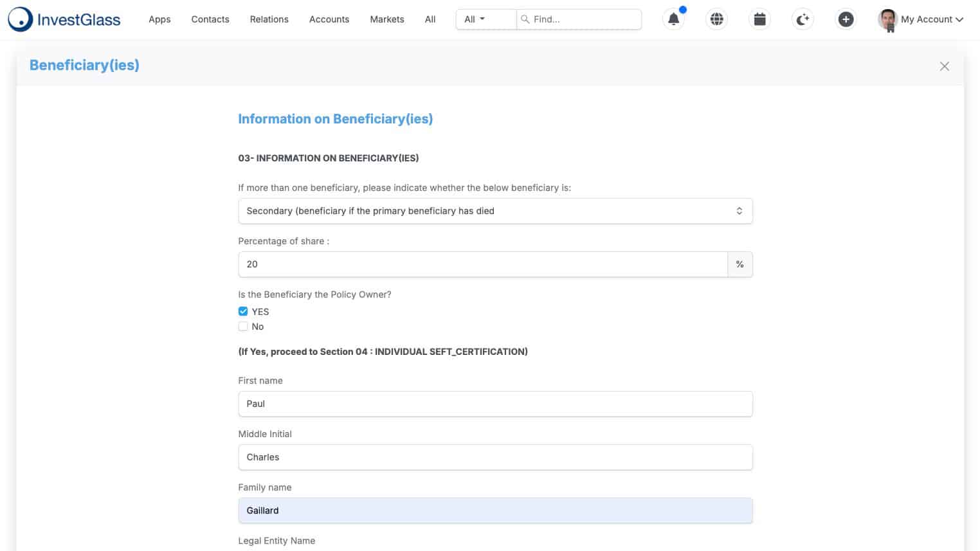Open the Accounts menu
Image resolution: width=980 pixels, height=551 pixels.
point(329,19)
